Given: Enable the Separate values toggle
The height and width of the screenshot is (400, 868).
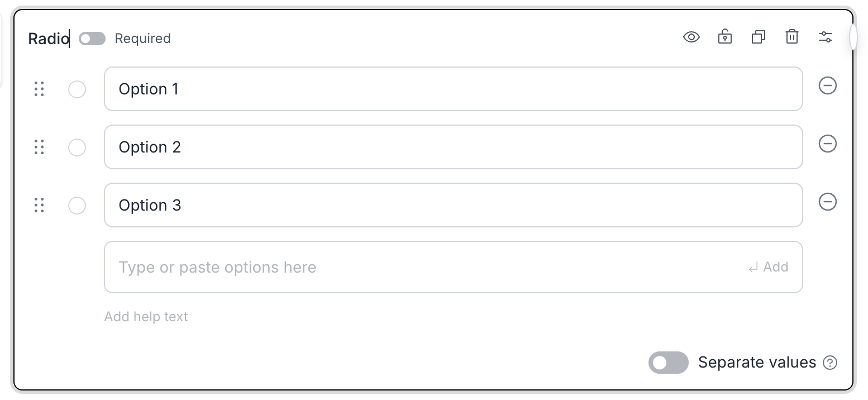Looking at the screenshot, I should pyautogui.click(x=668, y=363).
